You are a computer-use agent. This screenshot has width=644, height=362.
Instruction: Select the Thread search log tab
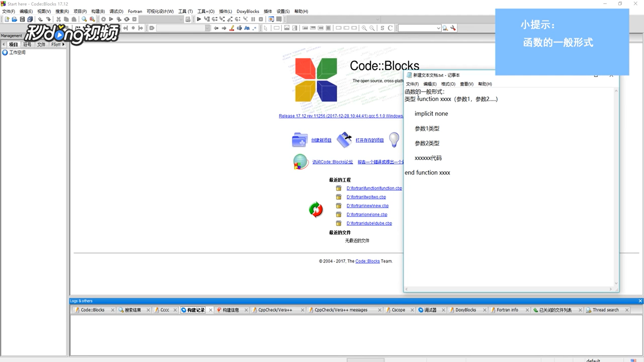[605, 310]
